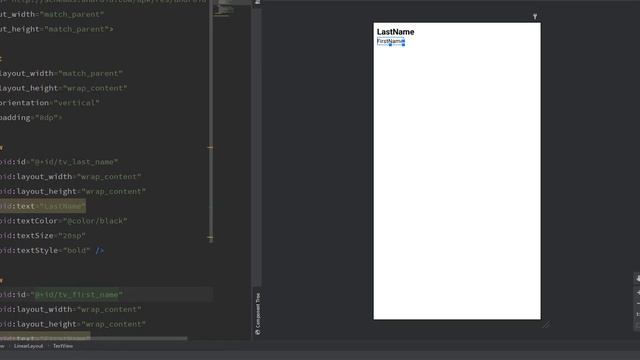The image size is (640, 360).
Task: Click the textColor @color/black line
Action: [64, 221]
